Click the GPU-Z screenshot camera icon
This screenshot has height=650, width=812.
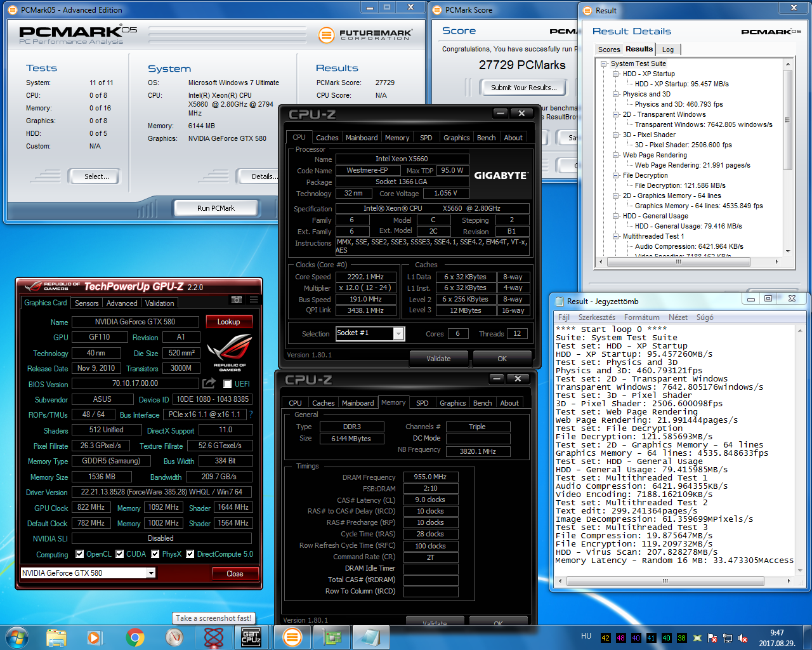[x=237, y=300]
